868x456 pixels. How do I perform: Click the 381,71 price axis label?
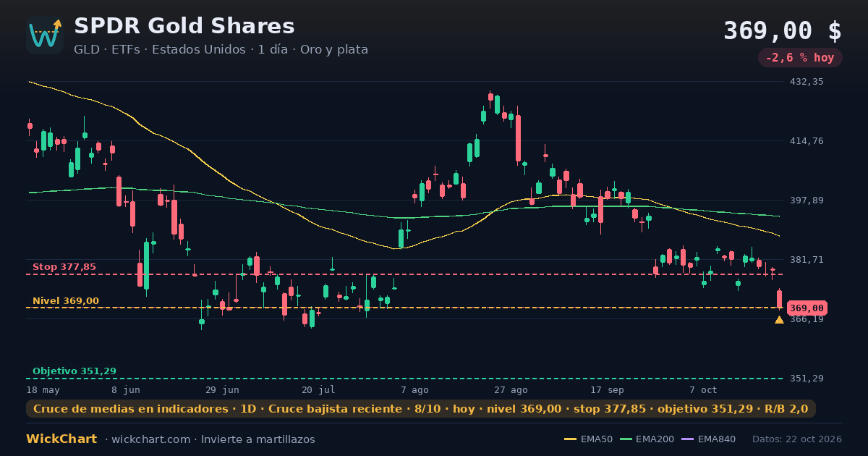pyautogui.click(x=806, y=260)
